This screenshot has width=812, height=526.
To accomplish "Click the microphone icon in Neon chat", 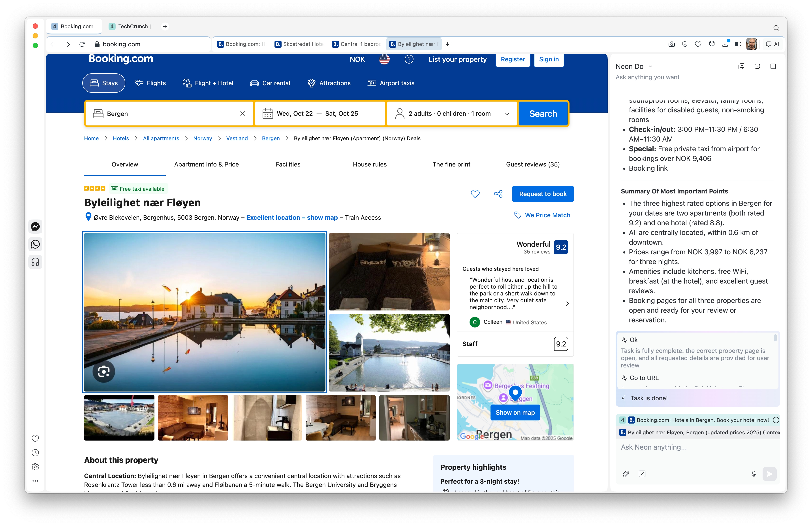I will pos(753,474).
